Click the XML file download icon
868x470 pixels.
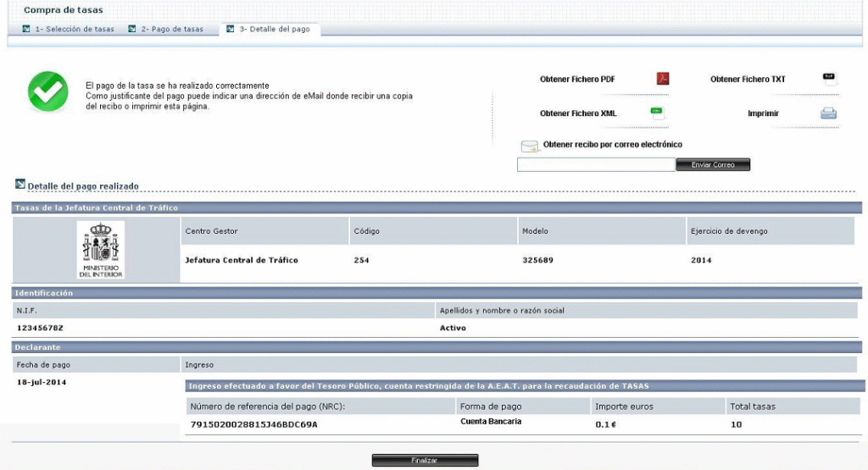[656, 113]
